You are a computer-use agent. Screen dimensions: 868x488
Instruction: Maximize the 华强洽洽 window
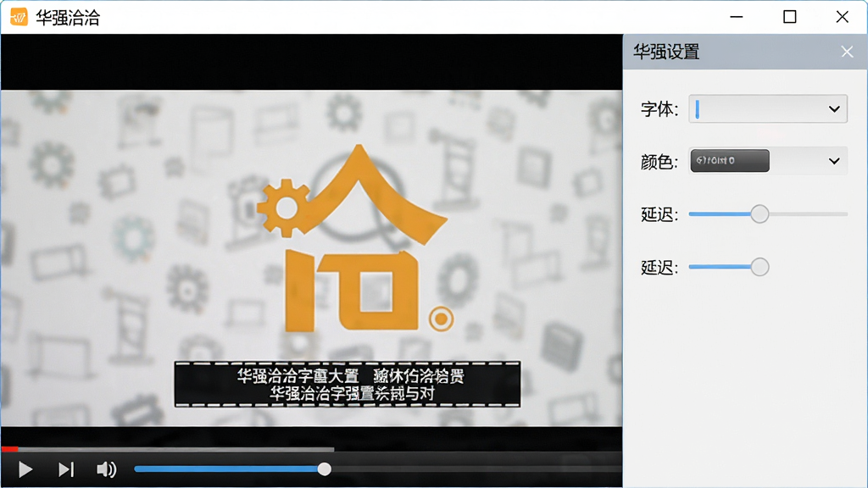789,17
